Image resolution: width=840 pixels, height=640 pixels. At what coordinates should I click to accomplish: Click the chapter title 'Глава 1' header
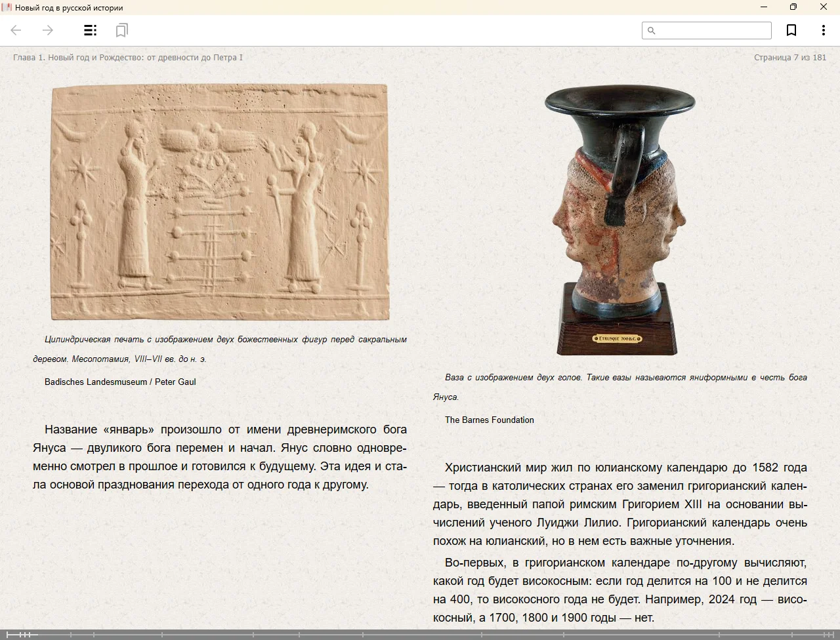[128, 58]
